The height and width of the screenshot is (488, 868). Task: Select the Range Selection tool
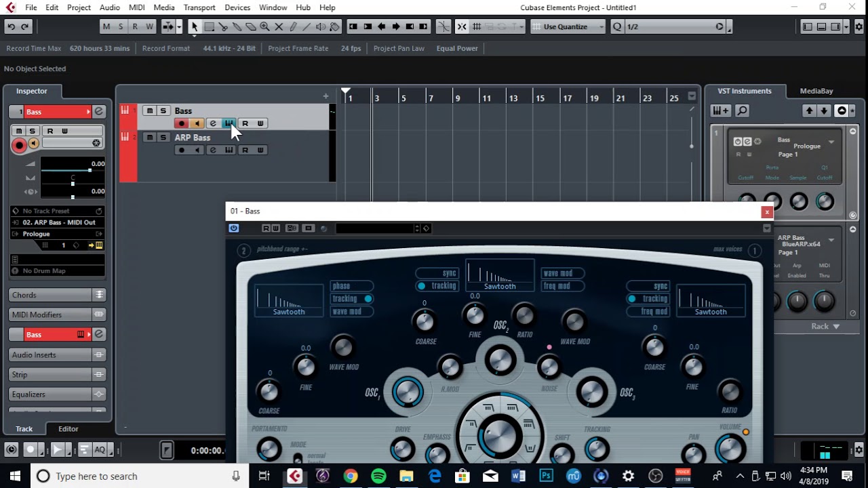pos(210,26)
